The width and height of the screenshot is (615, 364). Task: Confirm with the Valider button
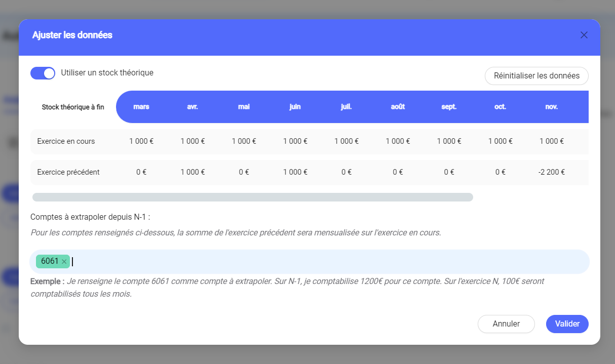click(567, 324)
